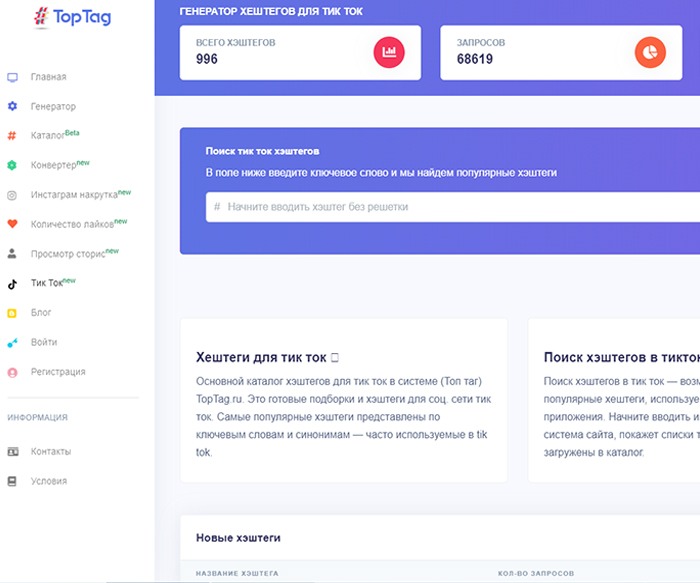Open Количество лайков page

pyautogui.click(x=79, y=224)
